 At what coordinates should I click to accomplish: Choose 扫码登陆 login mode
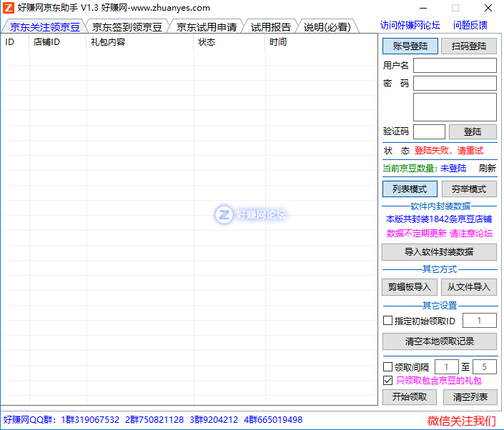pyautogui.click(x=468, y=46)
